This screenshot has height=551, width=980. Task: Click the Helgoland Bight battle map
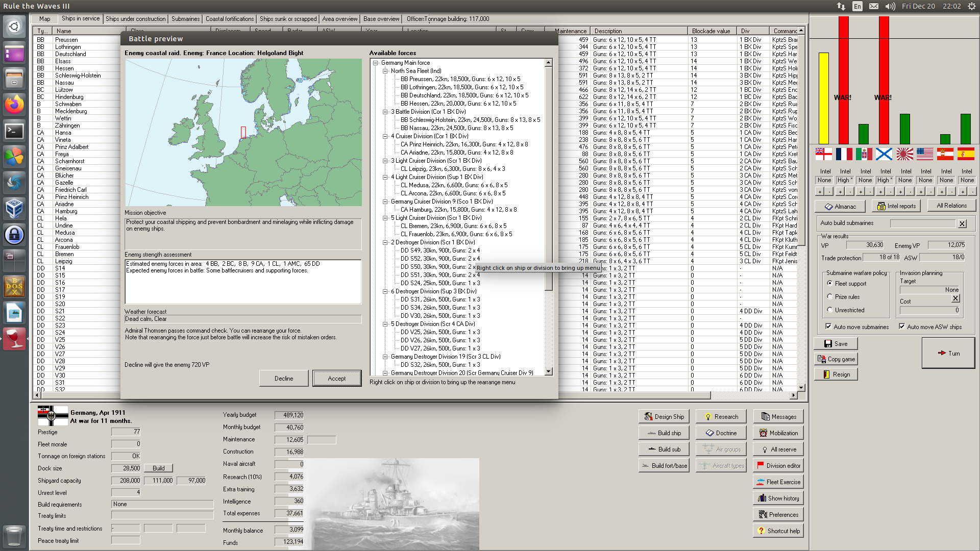[x=243, y=133]
